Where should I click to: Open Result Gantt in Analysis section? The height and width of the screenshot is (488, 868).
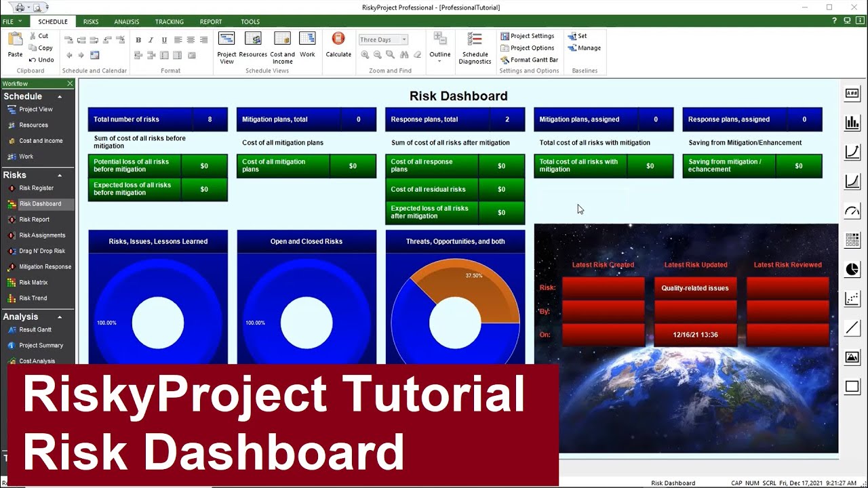click(x=35, y=329)
